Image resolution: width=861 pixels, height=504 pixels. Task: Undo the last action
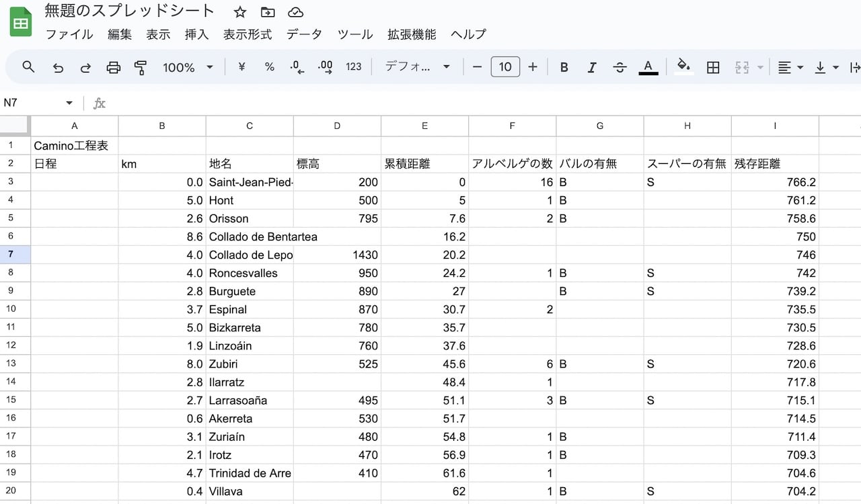[x=58, y=67]
